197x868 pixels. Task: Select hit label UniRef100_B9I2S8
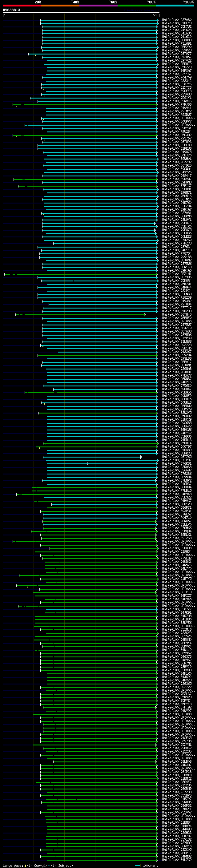click(x=176, y=538)
